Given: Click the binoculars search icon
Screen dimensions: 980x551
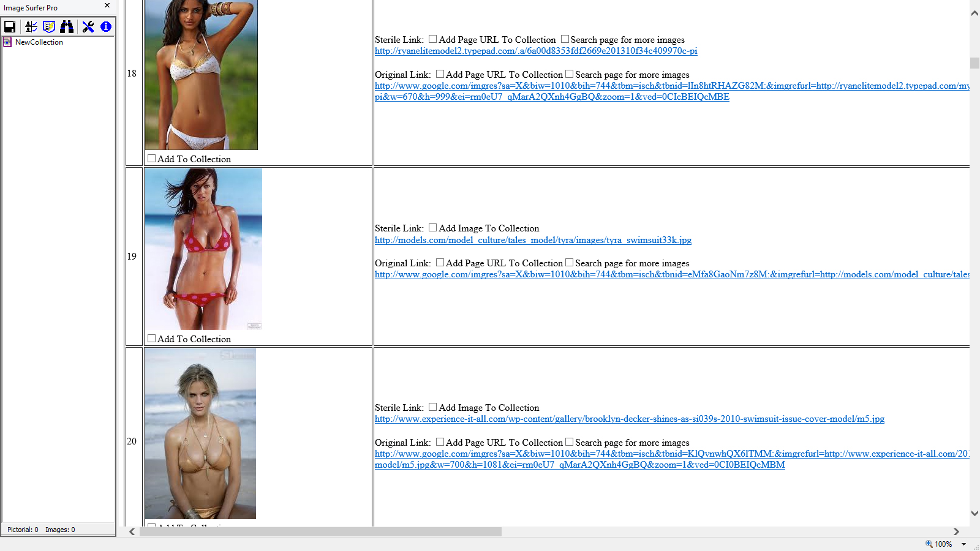Looking at the screenshot, I should click(x=67, y=26).
